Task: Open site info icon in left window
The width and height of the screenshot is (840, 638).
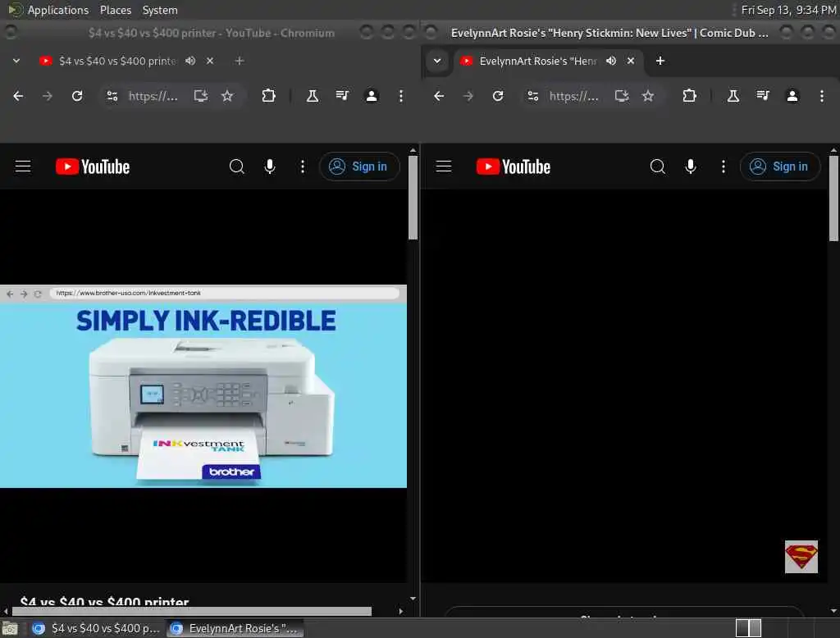Action: [112, 96]
